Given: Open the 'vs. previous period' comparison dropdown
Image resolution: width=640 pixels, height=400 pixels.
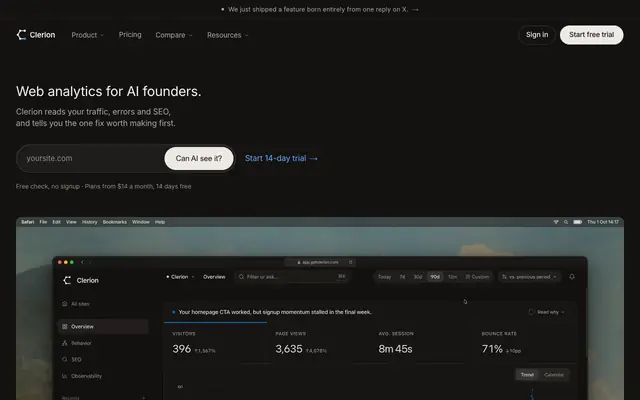Looking at the screenshot, I should [529, 277].
